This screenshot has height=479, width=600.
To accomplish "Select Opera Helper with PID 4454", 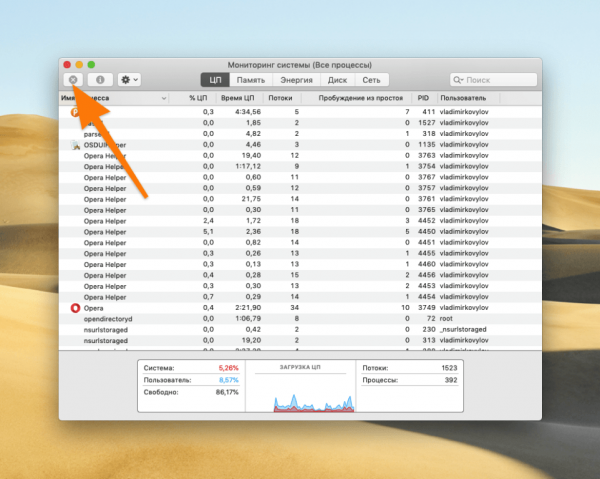I will 300,297.
